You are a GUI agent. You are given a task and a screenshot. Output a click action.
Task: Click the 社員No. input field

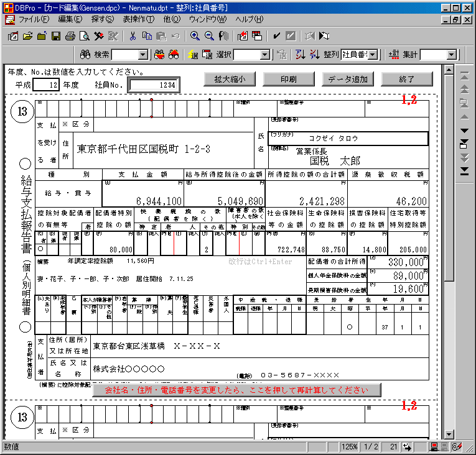(x=154, y=85)
